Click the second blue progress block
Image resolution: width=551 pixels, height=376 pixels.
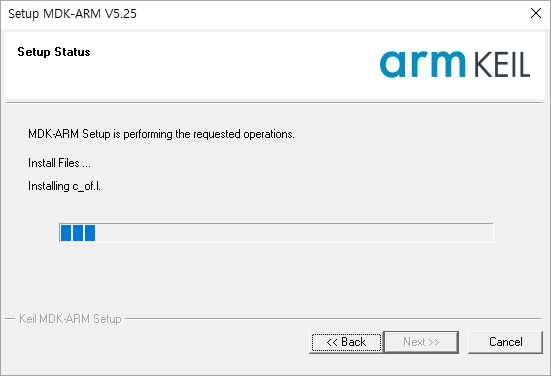[x=78, y=233]
